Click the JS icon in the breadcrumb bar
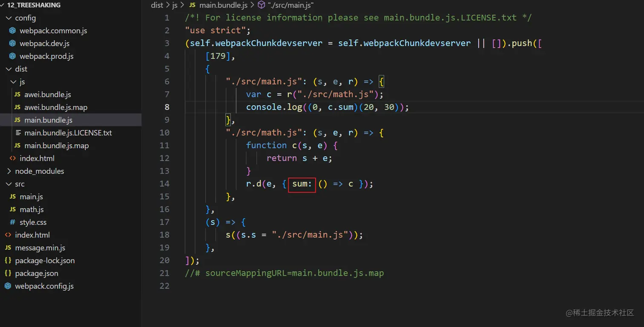The image size is (644, 327). pos(192,5)
